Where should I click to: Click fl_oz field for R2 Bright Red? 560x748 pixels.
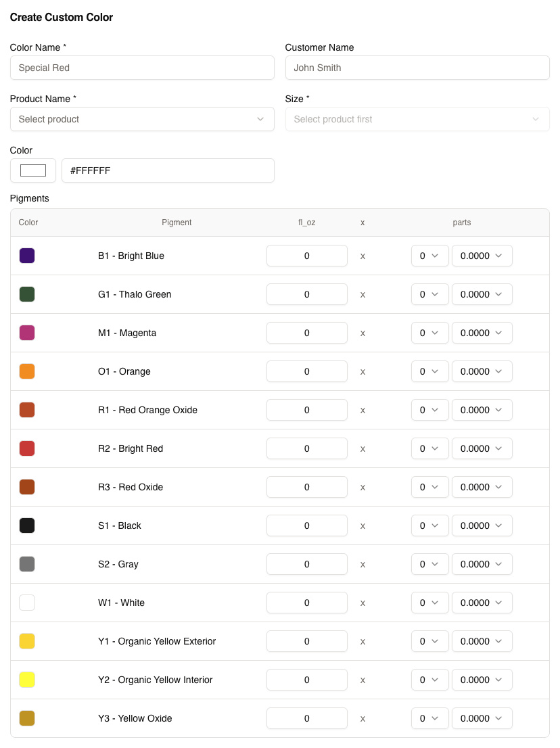306,448
